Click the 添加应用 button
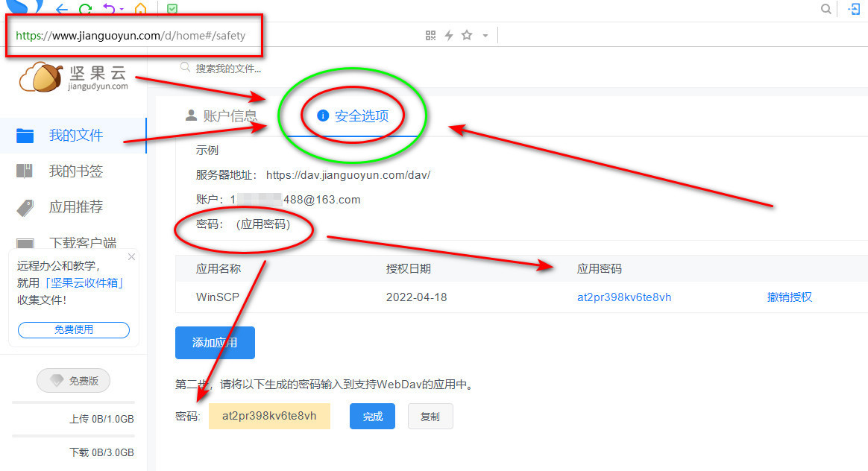 tap(215, 343)
